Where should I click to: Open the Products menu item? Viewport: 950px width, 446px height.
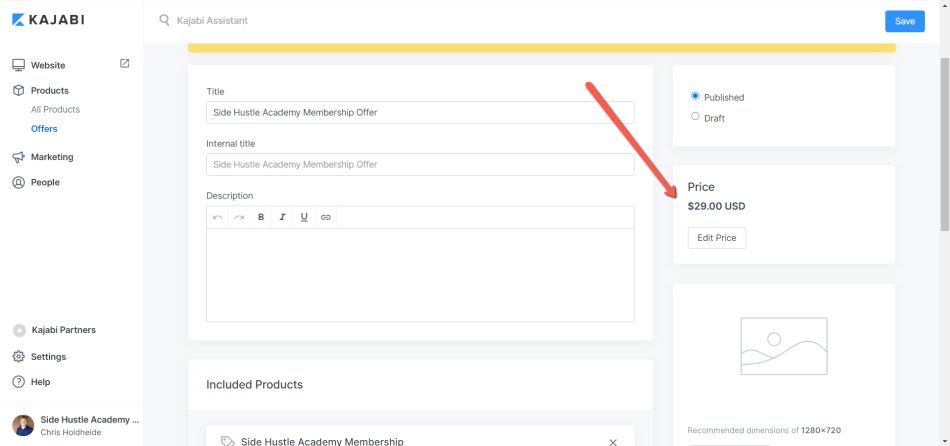coord(50,90)
